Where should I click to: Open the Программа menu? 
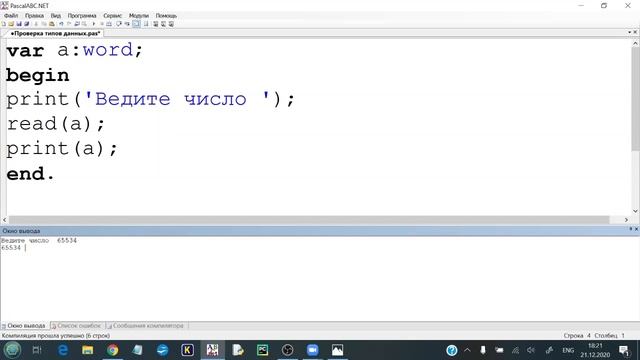coord(82,16)
